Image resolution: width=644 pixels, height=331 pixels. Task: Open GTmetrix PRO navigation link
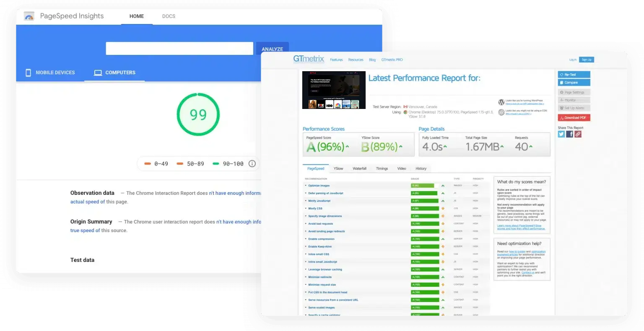(x=392, y=60)
